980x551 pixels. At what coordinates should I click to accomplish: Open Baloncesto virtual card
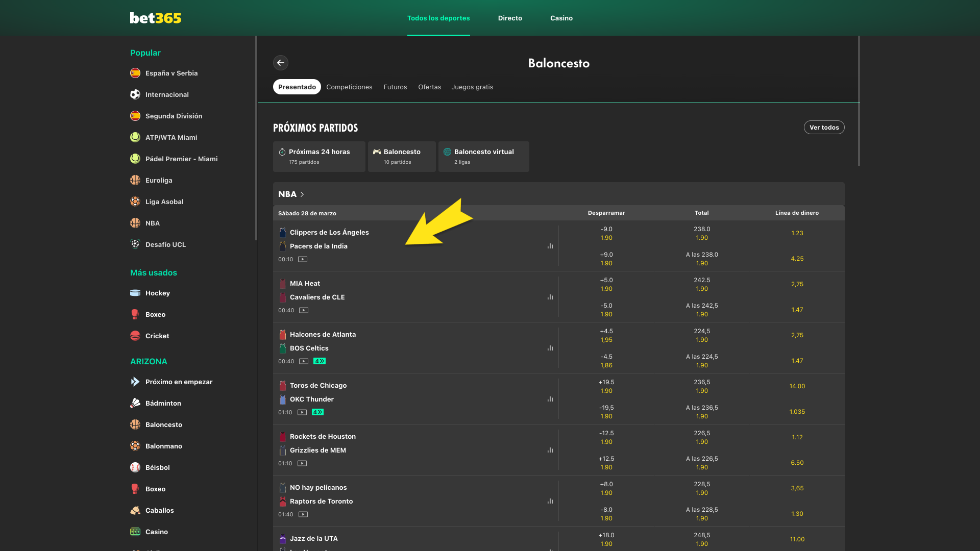tap(484, 157)
